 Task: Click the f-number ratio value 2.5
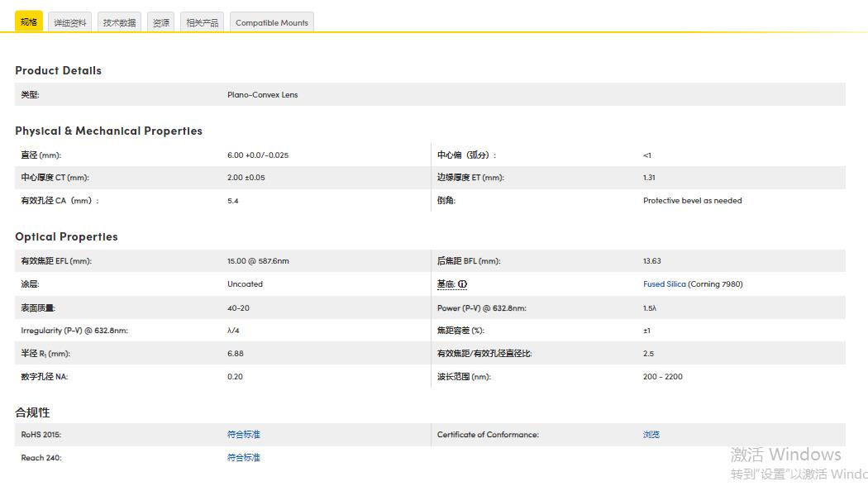pyautogui.click(x=648, y=353)
